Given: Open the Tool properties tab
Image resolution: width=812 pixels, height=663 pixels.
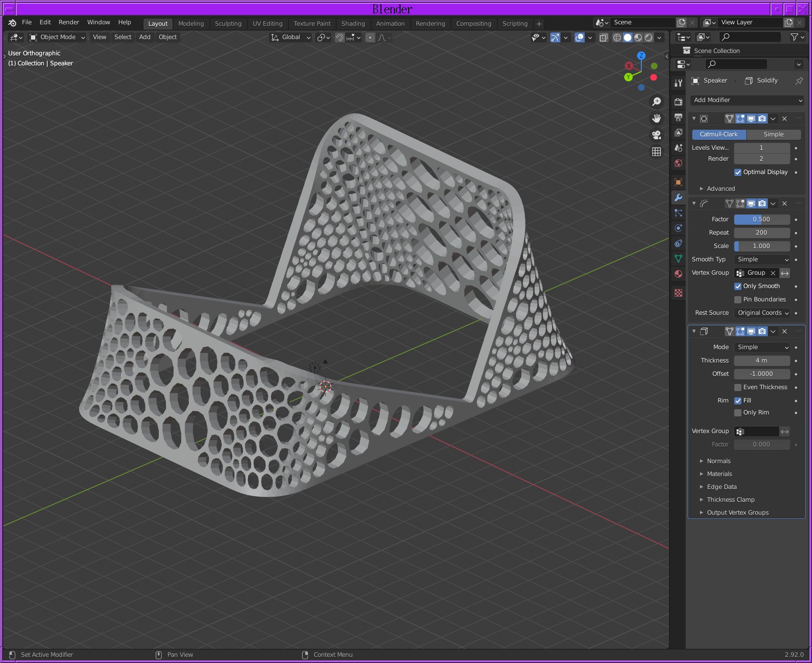Looking at the screenshot, I should coord(678,83).
